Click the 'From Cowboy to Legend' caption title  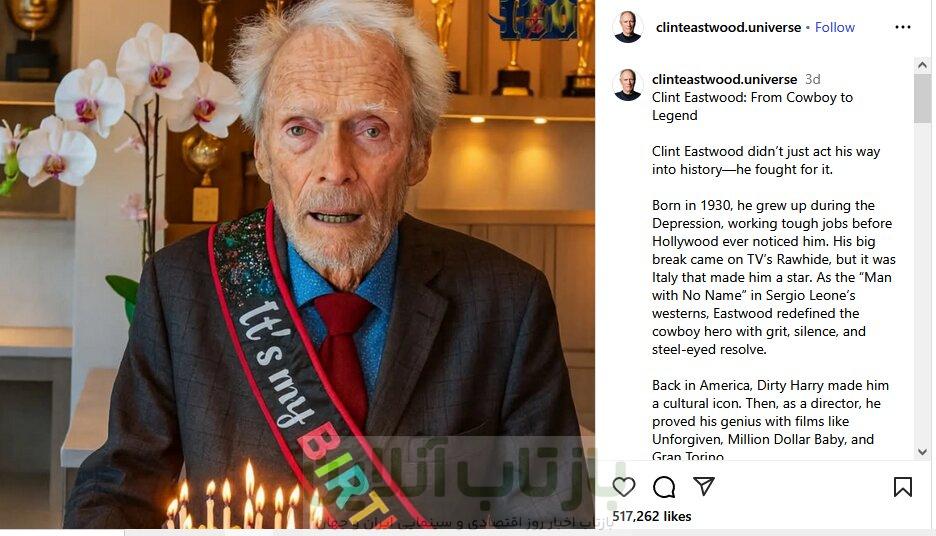tap(752, 106)
